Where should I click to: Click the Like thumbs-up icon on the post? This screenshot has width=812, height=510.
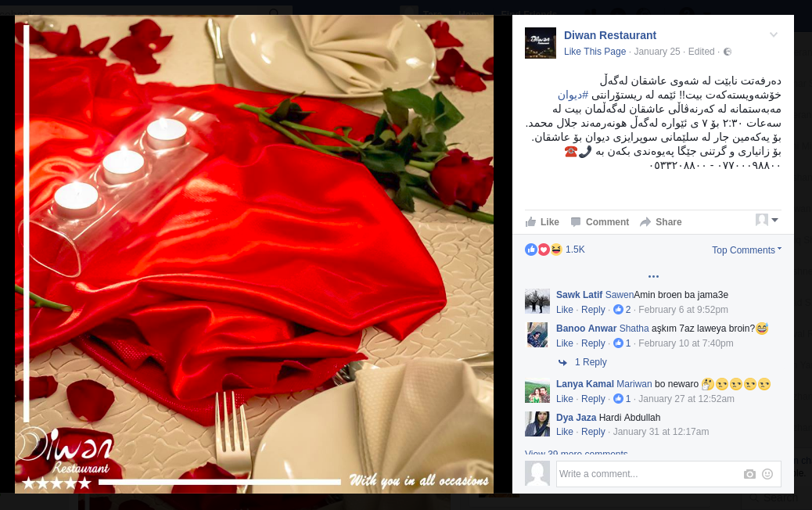[x=530, y=222]
